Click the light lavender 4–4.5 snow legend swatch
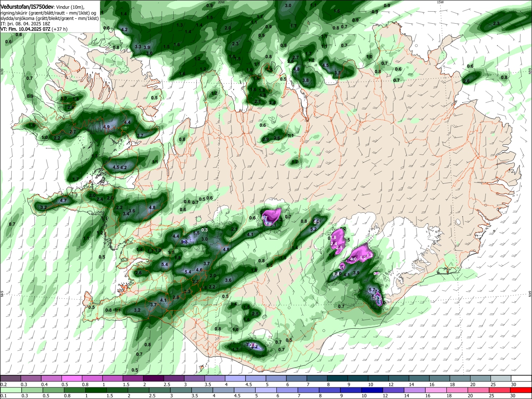 pyautogui.click(x=235, y=379)
